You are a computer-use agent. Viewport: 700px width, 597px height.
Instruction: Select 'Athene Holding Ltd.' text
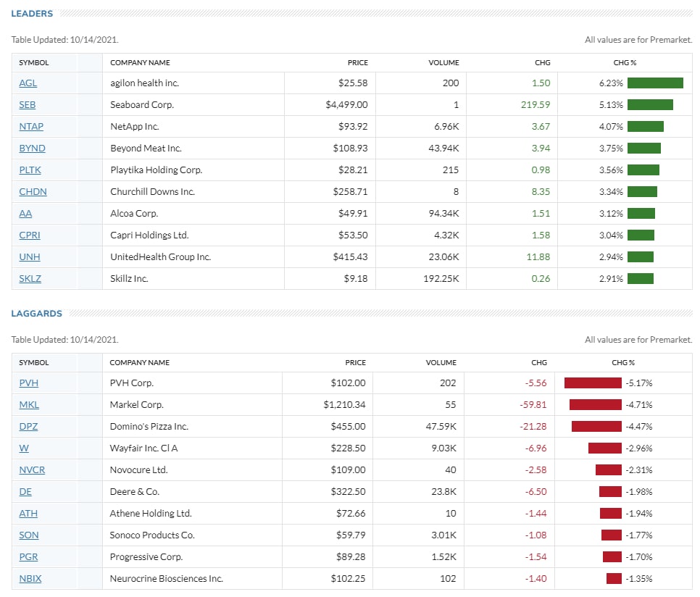(151, 514)
